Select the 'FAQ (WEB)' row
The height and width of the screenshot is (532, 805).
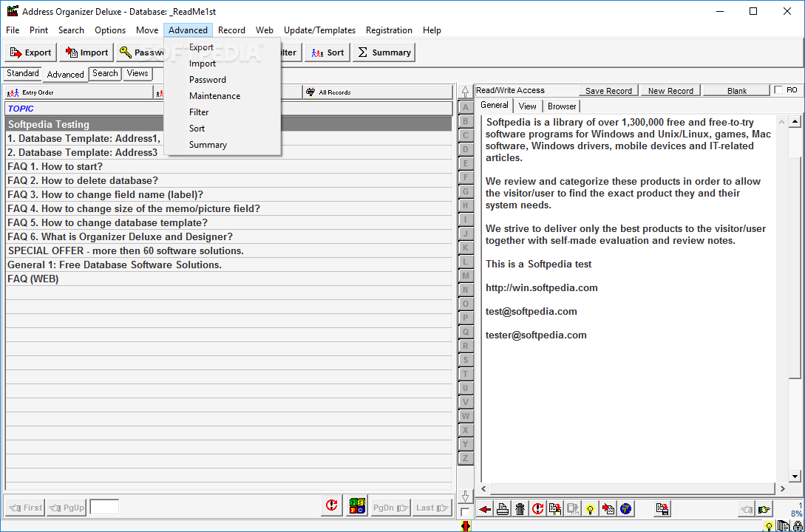coord(228,279)
